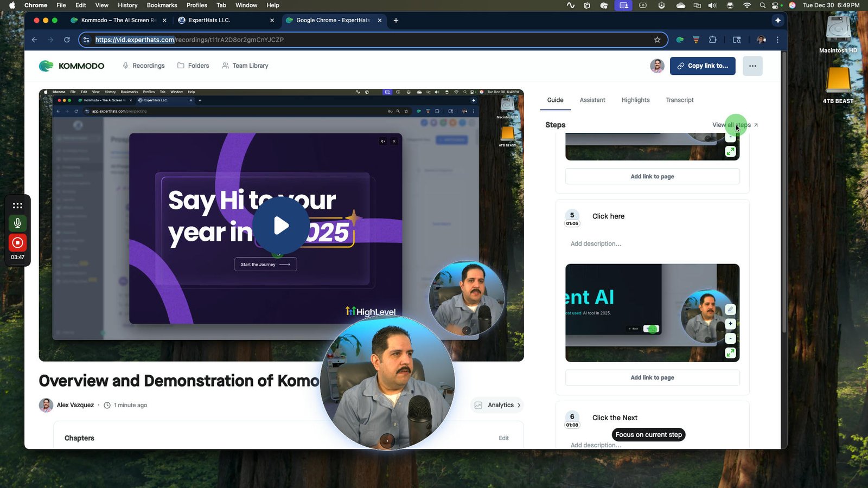Open the user avatar menu beside Copy link
This screenshot has height=488, width=868.
[x=657, y=66]
